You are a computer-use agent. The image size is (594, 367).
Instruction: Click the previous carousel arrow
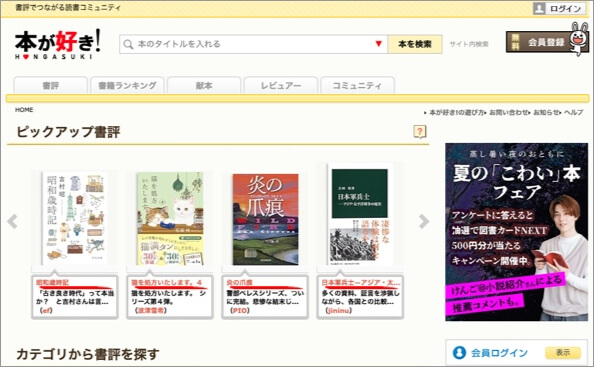pos(13,221)
